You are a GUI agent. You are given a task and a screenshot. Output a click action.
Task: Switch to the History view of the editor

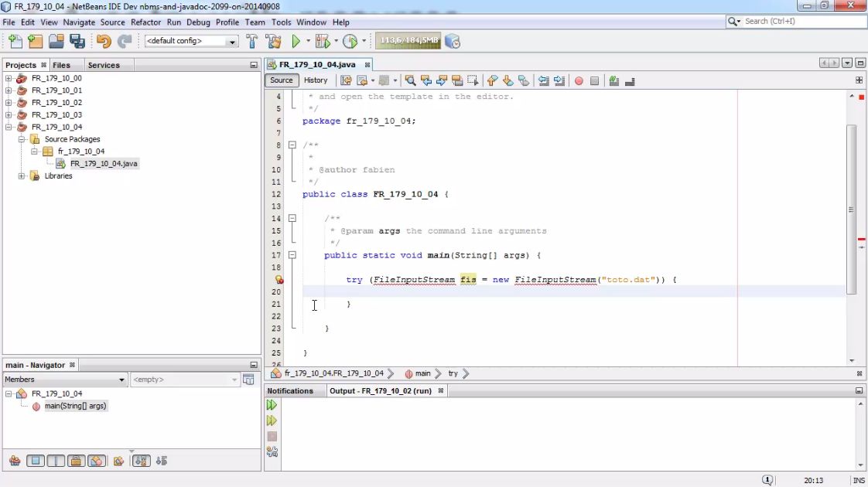click(316, 80)
